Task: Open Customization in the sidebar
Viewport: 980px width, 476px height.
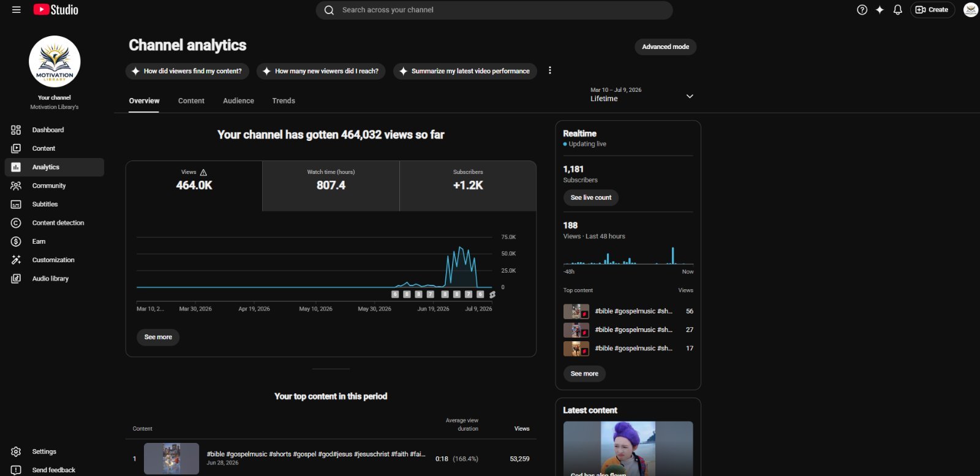Action: pyautogui.click(x=54, y=260)
